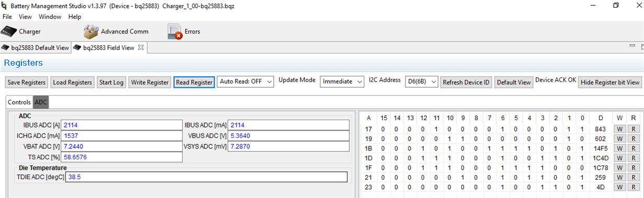Click Save Registers button
The width and height of the screenshot is (644, 198).
(x=27, y=82)
